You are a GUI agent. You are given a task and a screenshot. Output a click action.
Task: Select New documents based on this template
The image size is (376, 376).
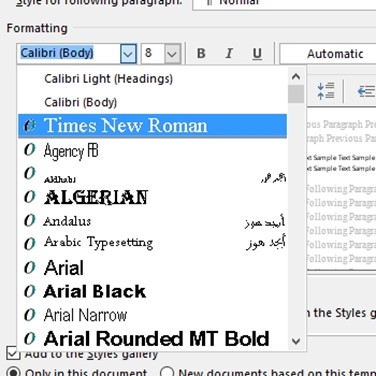point(167,372)
